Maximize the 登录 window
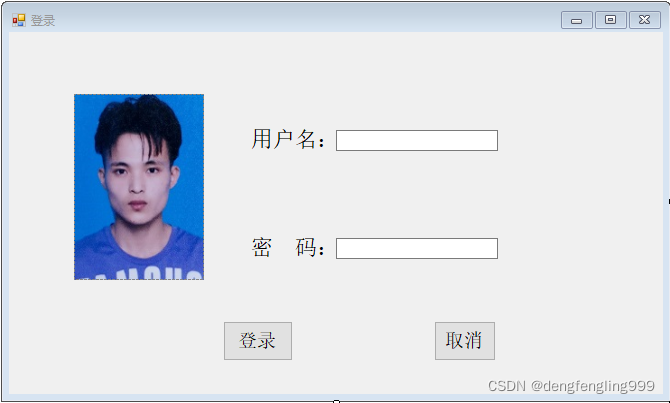Viewport: 670px width, 403px height. click(611, 20)
